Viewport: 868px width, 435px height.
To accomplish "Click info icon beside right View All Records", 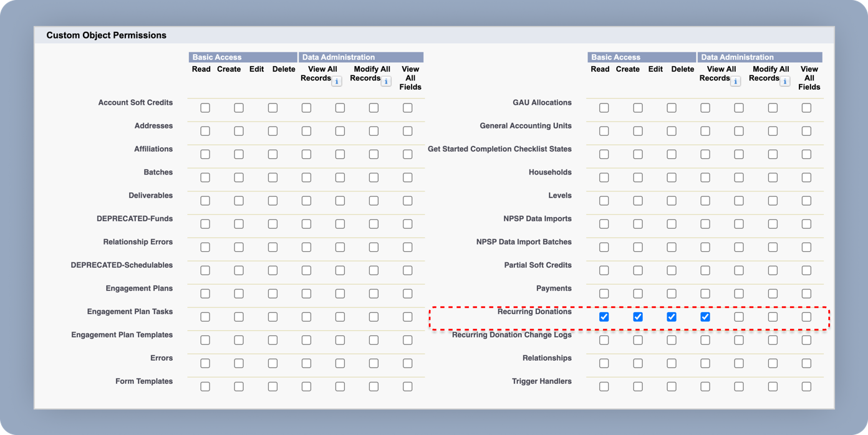I will click(x=736, y=82).
